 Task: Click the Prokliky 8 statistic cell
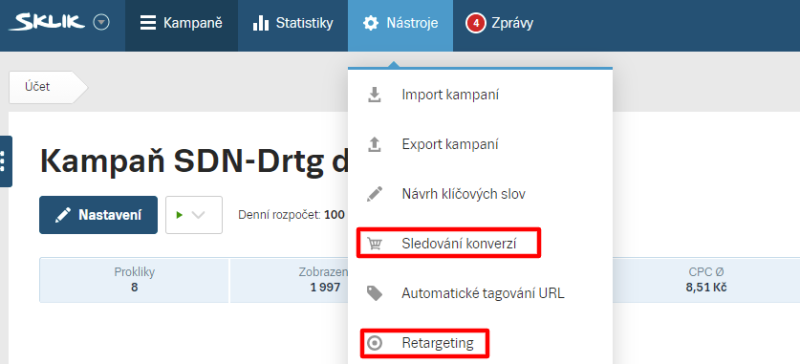click(x=134, y=280)
